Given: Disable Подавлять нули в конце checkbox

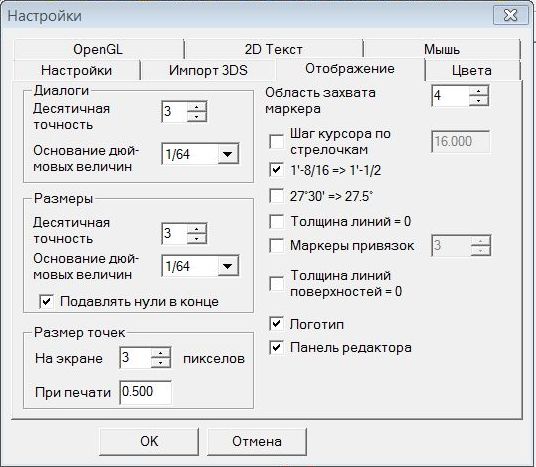Looking at the screenshot, I should point(46,302).
